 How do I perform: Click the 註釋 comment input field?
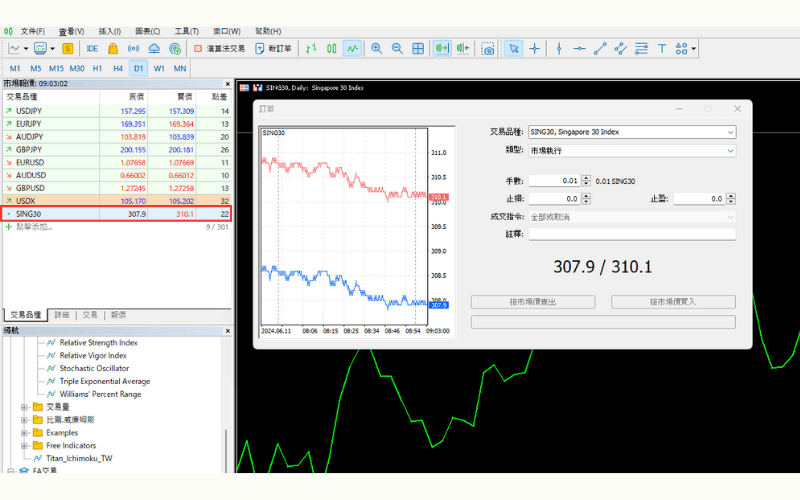[631, 234]
